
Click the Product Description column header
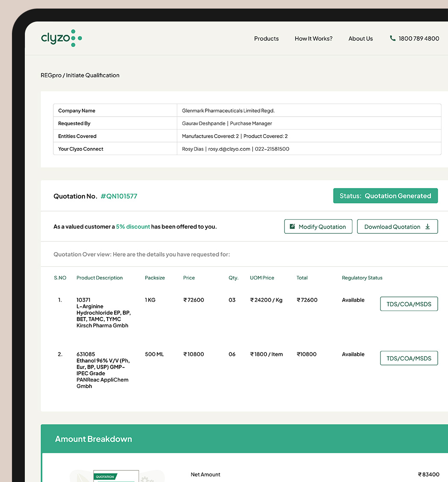[x=100, y=278]
